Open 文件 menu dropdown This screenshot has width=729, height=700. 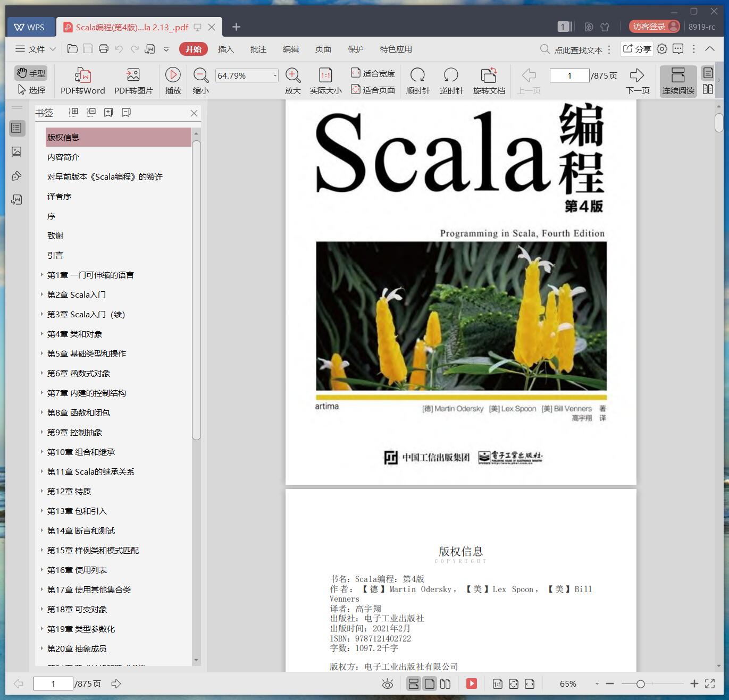pyautogui.click(x=36, y=49)
